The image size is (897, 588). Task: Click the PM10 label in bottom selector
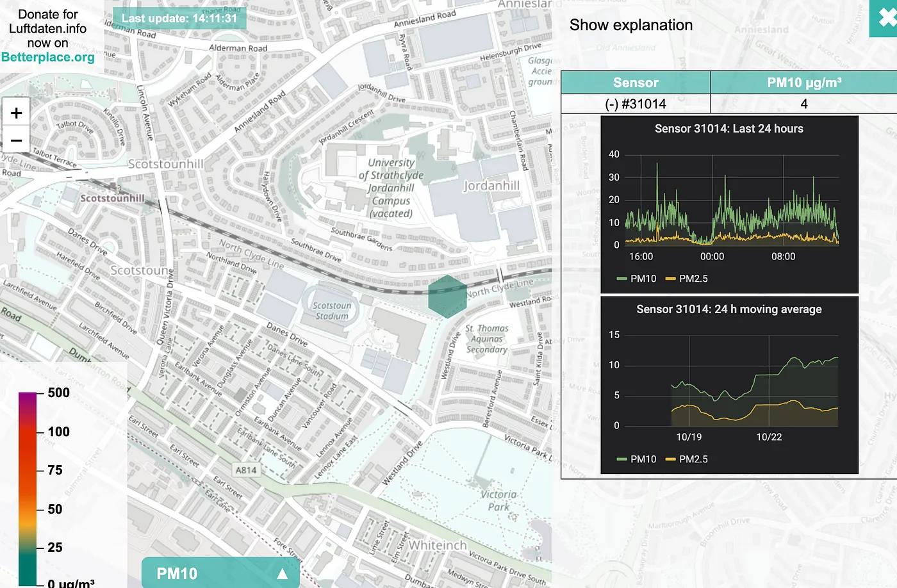pyautogui.click(x=177, y=574)
